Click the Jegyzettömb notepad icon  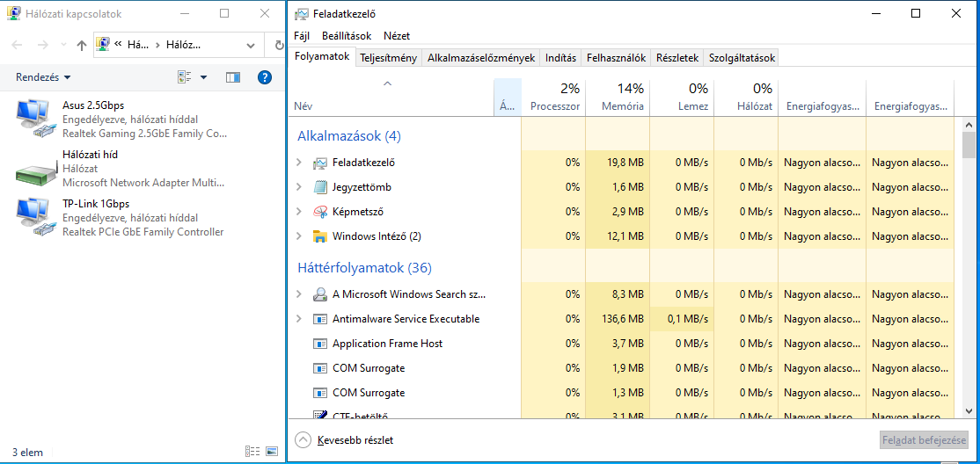coord(320,186)
